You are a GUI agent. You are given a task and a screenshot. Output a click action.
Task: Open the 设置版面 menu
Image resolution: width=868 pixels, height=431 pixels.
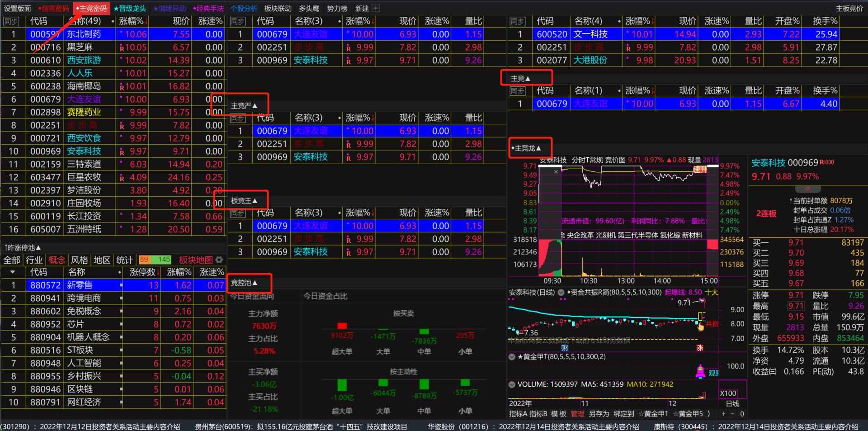[18, 8]
